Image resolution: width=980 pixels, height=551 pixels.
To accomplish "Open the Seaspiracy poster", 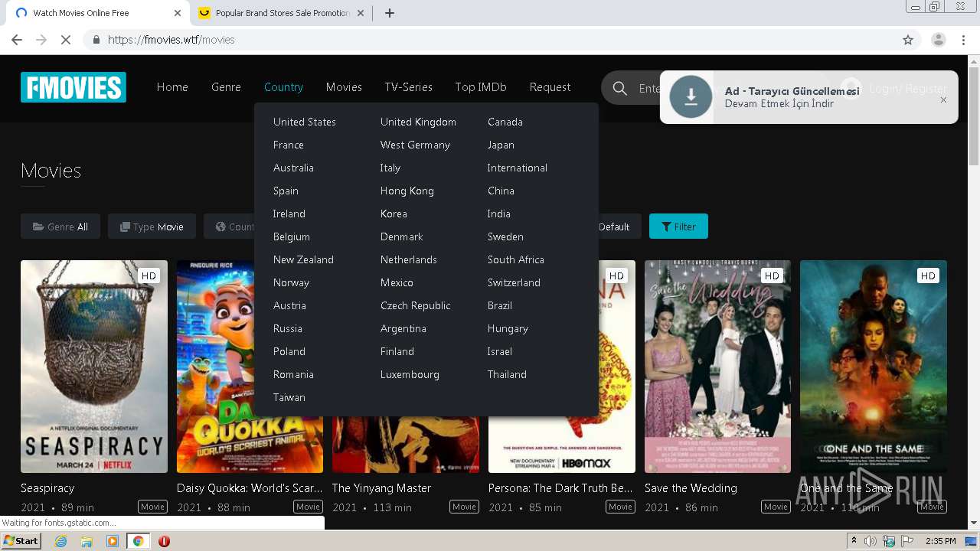I will 94,367.
